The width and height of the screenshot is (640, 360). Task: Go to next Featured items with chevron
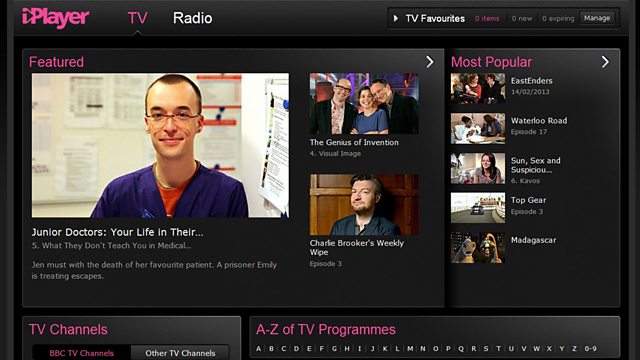pos(430,62)
